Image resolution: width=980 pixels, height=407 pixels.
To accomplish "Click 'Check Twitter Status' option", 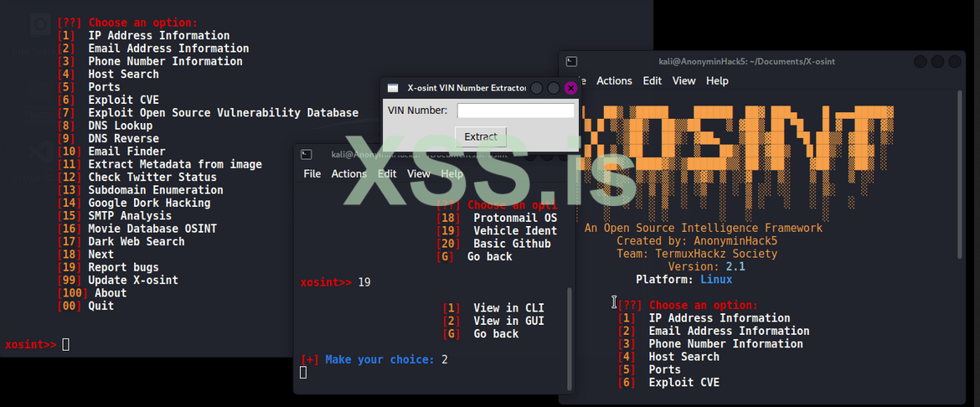I will click(x=152, y=177).
